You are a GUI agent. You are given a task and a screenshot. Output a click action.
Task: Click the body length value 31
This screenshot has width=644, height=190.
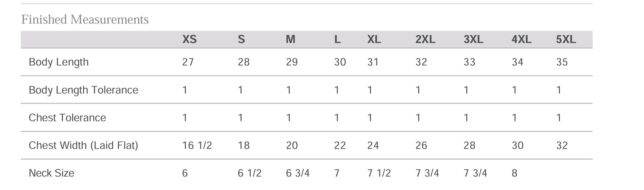click(373, 62)
